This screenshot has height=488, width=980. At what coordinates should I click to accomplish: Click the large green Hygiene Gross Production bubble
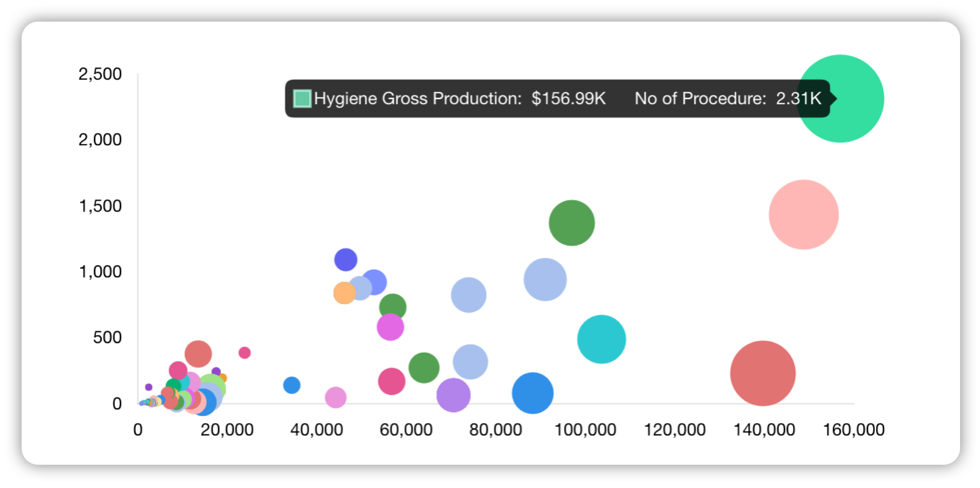840,99
